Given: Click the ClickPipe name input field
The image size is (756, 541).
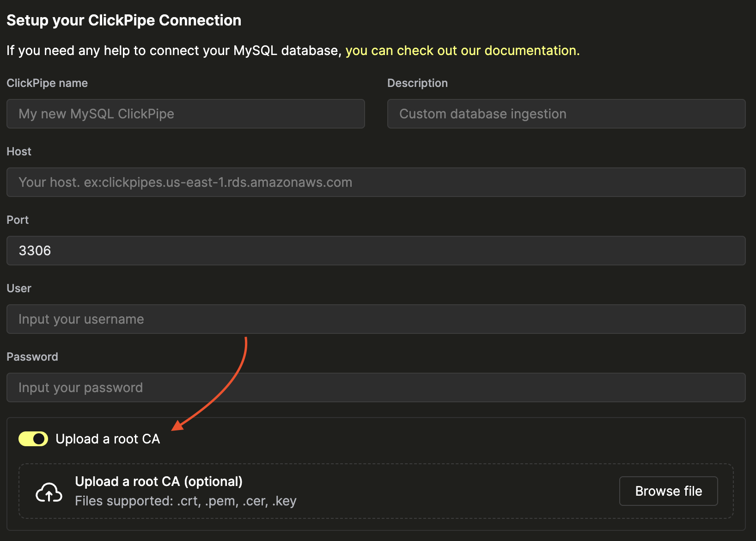Looking at the screenshot, I should click(x=185, y=114).
